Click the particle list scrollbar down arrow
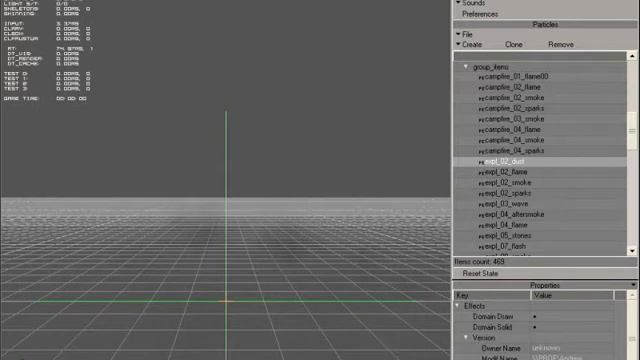Viewport: 640px width, 360px height. click(x=632, y=251)
